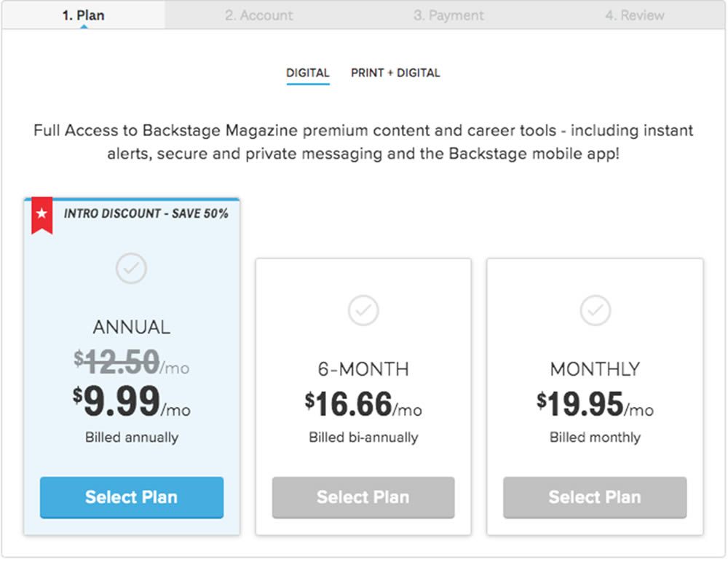Click the $19.95/mo price

pos(595,405)
